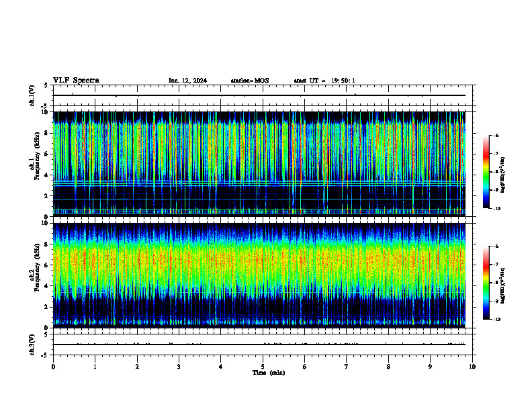532x411 pixels.
Task: Click the "ch.1(V)" axis label
Action: (32, 95)
